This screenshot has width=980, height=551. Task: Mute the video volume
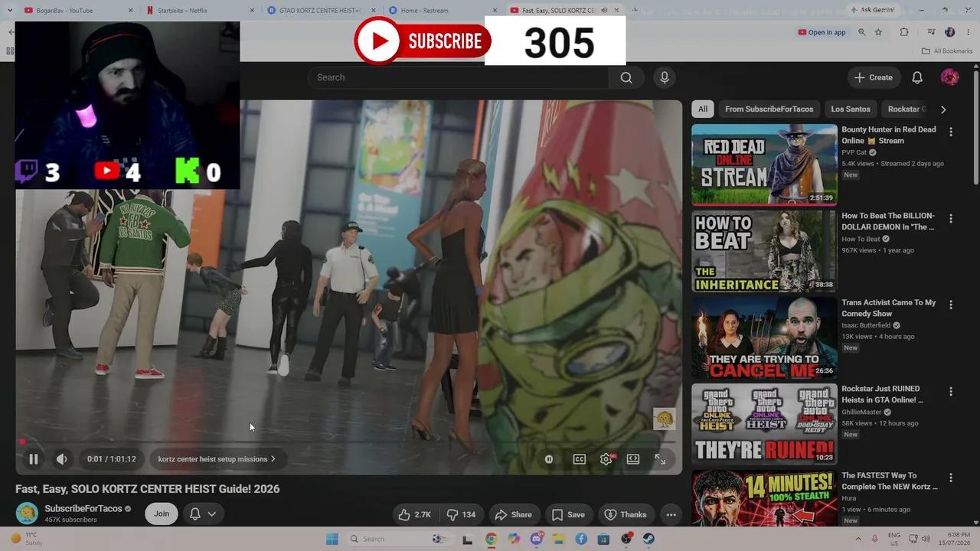point(61,459)
